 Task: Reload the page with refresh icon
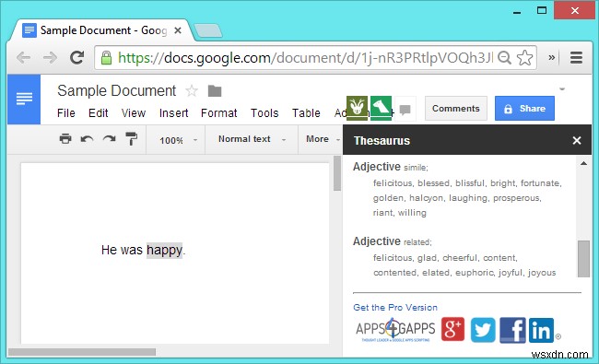pyautogui.click(x=77, y=58)
